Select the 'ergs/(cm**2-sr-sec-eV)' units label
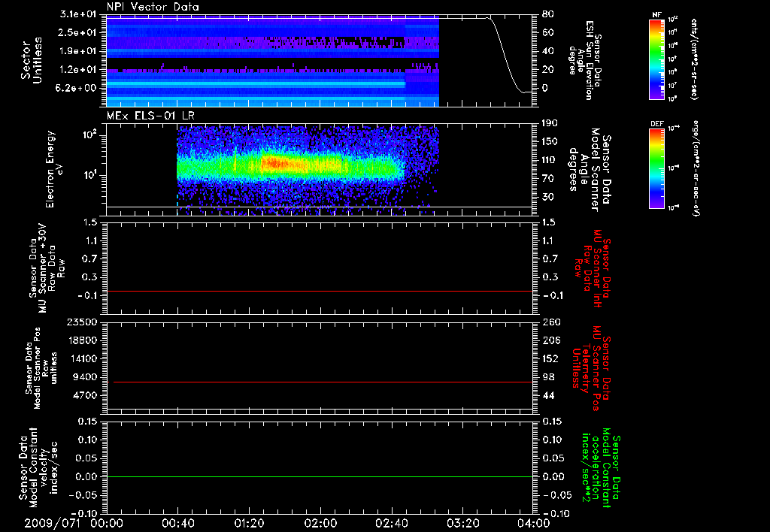 (x=696, y=168)
